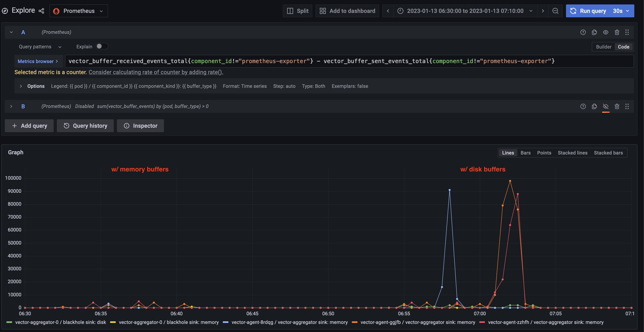The width and height of the screenshot is (644, 332).
Task: Click the share link icon beside Explore
Action: (42, 11)
